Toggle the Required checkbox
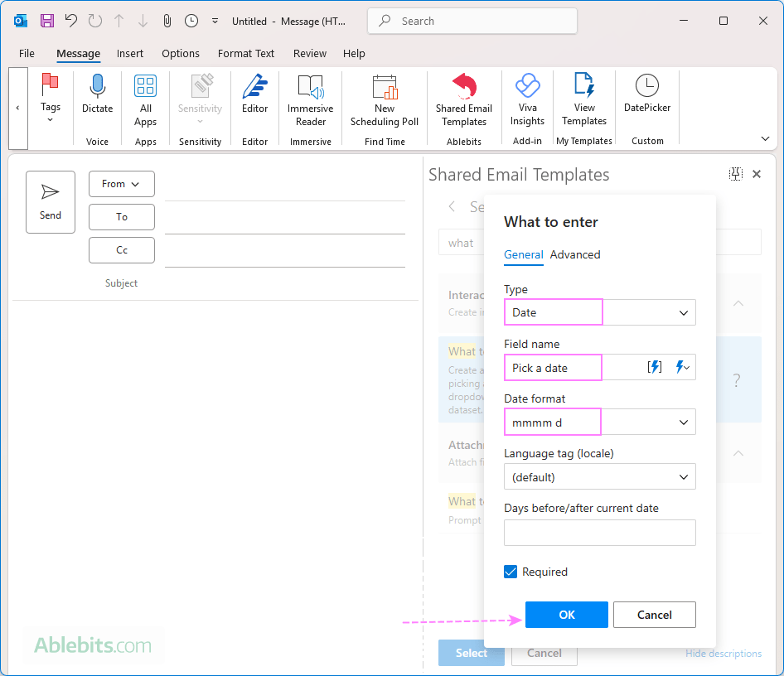 pos(511,572)
